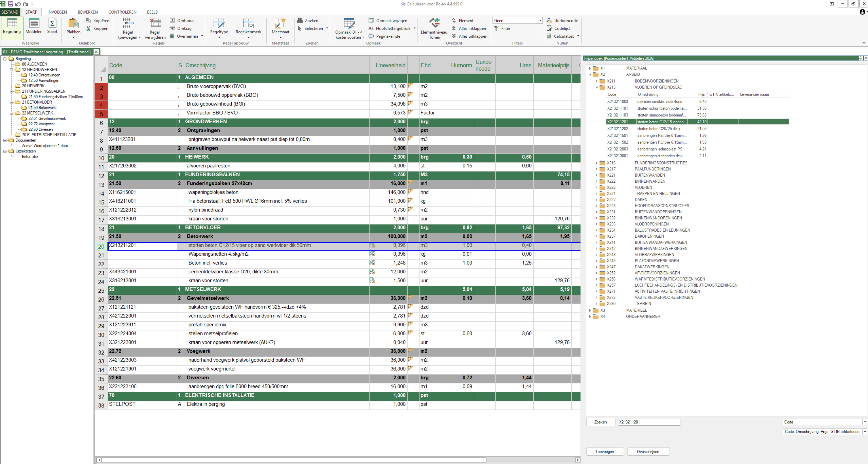Click the Omschrijving column header
This screenshot has width=868, height=464.
click(x=277, y=65)
